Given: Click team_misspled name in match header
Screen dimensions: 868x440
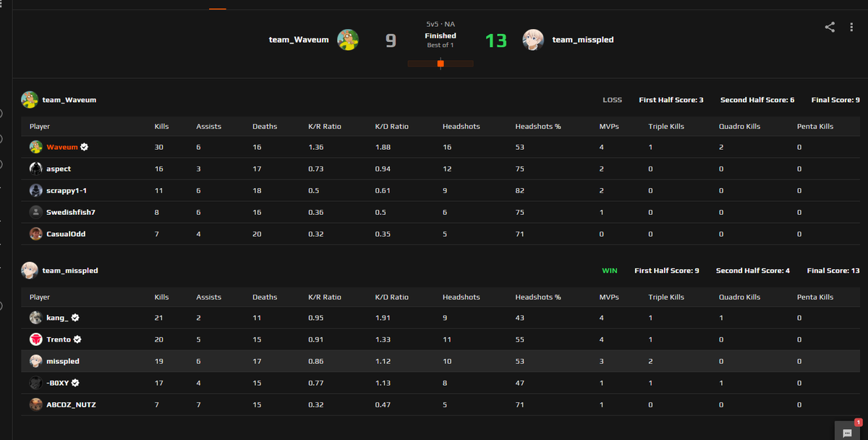Looking at the screenshot, I should 583,40.
